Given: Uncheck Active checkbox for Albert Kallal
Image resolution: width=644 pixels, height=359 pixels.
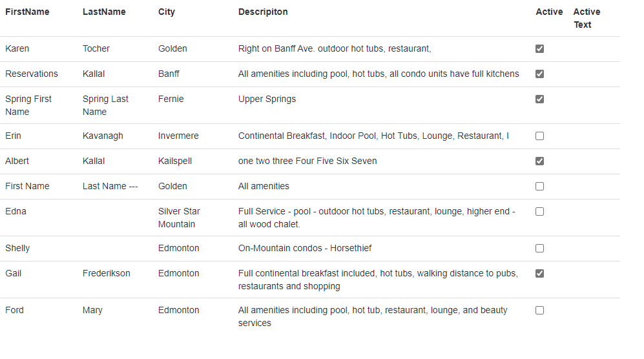Looking at the screenshot, I should 539,161.
